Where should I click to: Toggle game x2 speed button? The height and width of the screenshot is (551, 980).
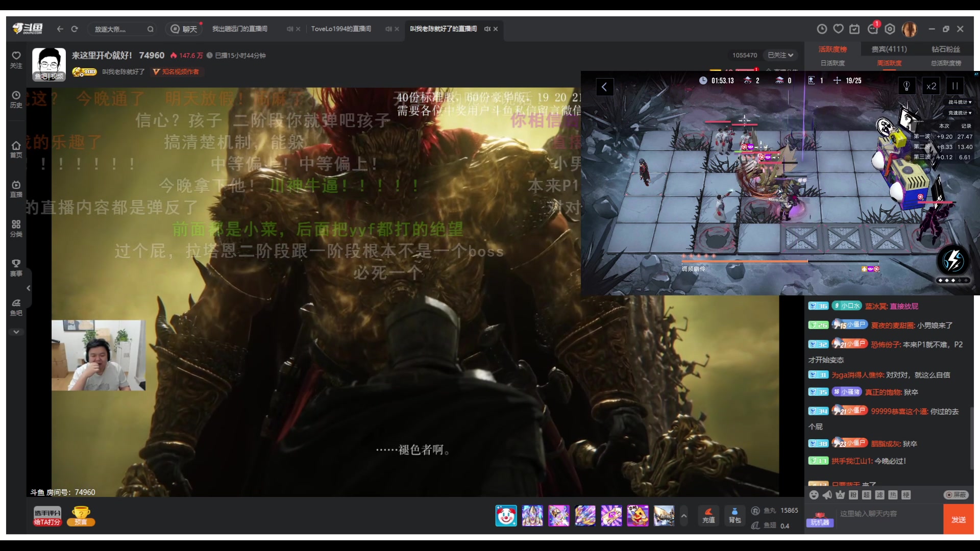pos(931,86)
